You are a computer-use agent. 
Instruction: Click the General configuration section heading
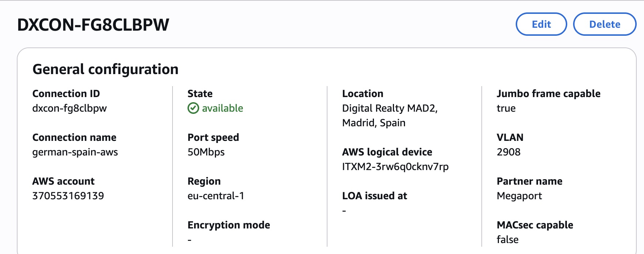click(x=105, y=69)
